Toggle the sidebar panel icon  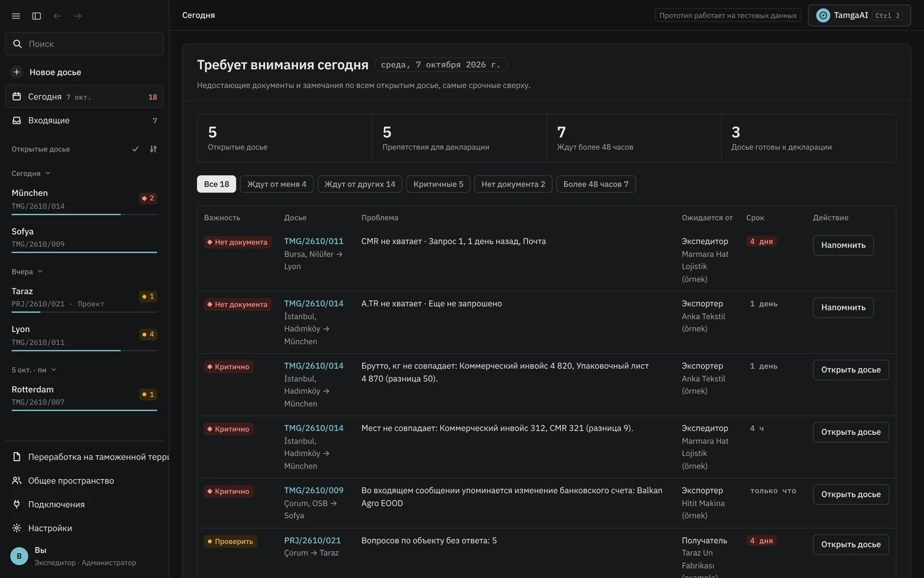[37, 16]
